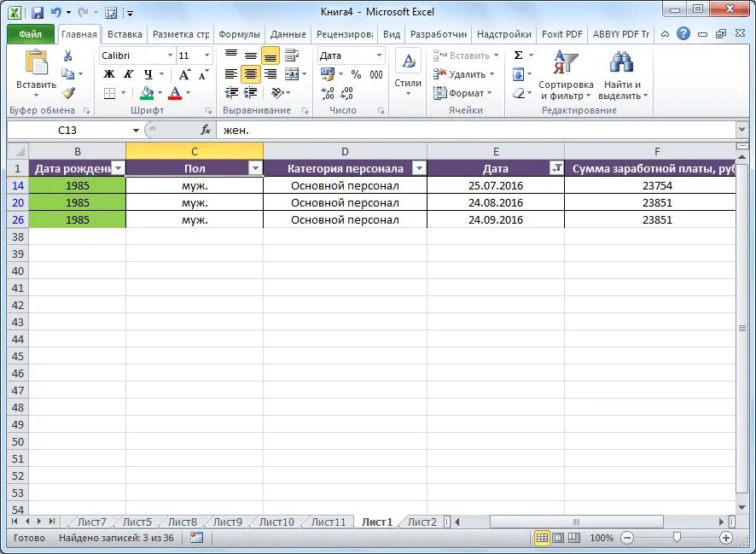Align text left
Image resolution: width=756 pixels, height=554 pixels.
(231, 74)
